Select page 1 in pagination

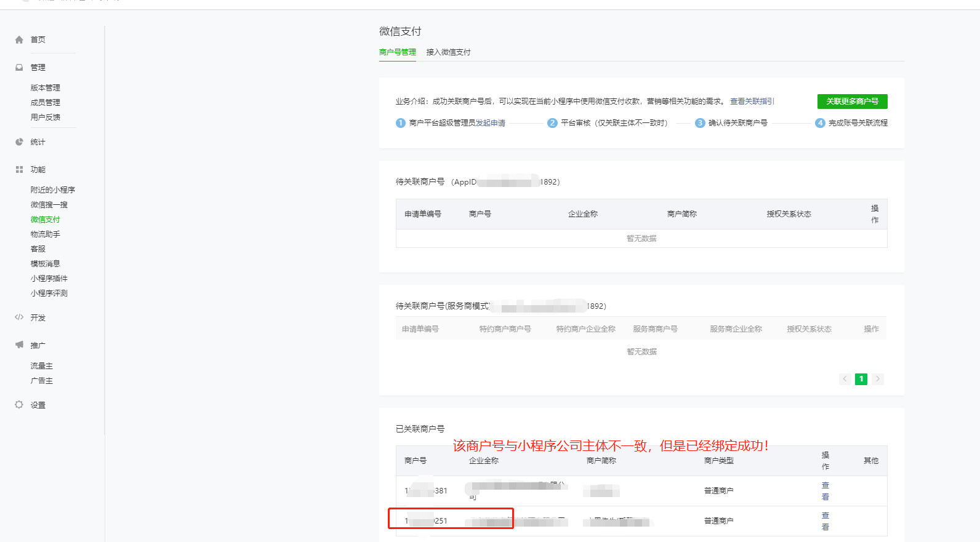coord(861,379)
